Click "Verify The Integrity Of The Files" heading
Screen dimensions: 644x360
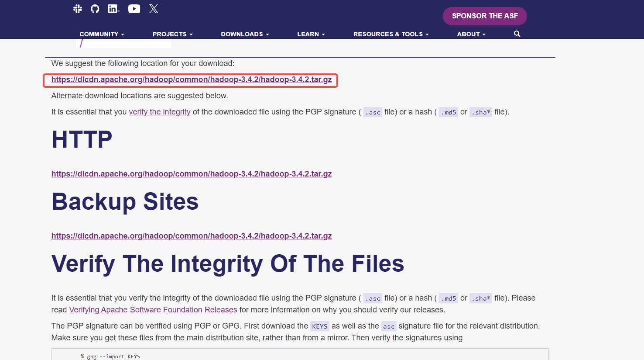228,264
